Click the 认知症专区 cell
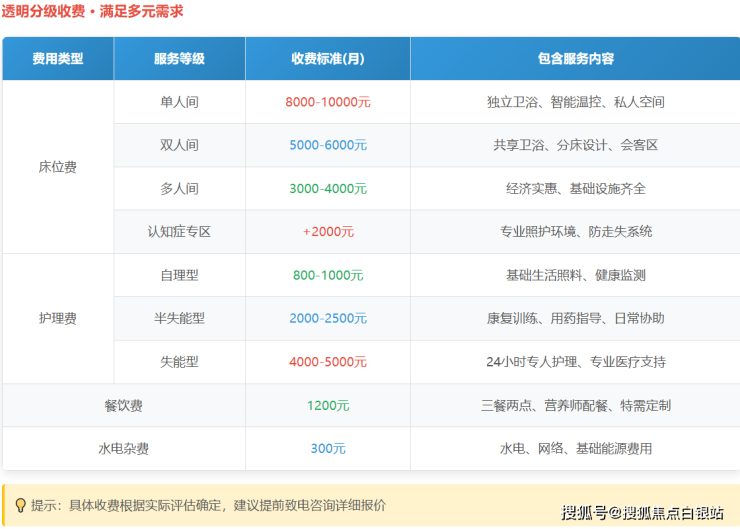The image size is (740, 529). point(179,231)
